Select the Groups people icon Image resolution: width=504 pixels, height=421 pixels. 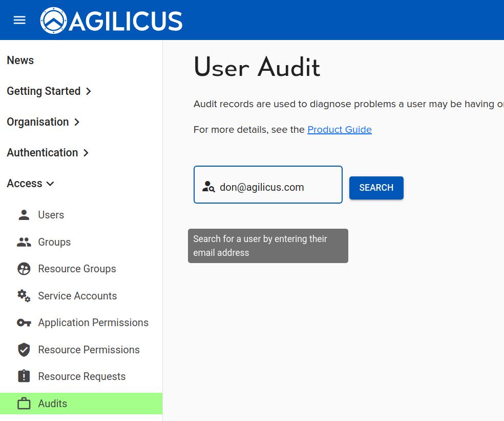click(x=24, y=242)
